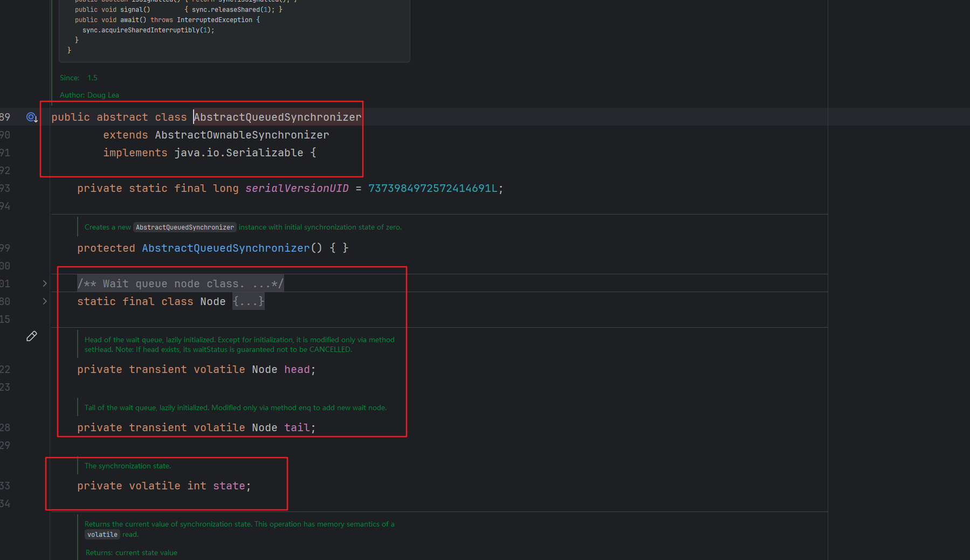The width and height of the screenshot is (970, 560).
Task: Click the 'tail' field name
Action: pos(297,428)
